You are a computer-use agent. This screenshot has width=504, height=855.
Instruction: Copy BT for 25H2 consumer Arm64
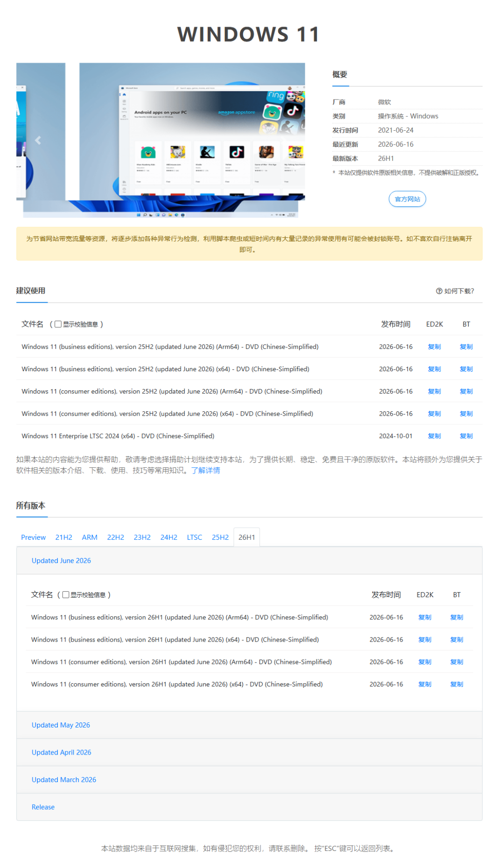coord(466,391)
